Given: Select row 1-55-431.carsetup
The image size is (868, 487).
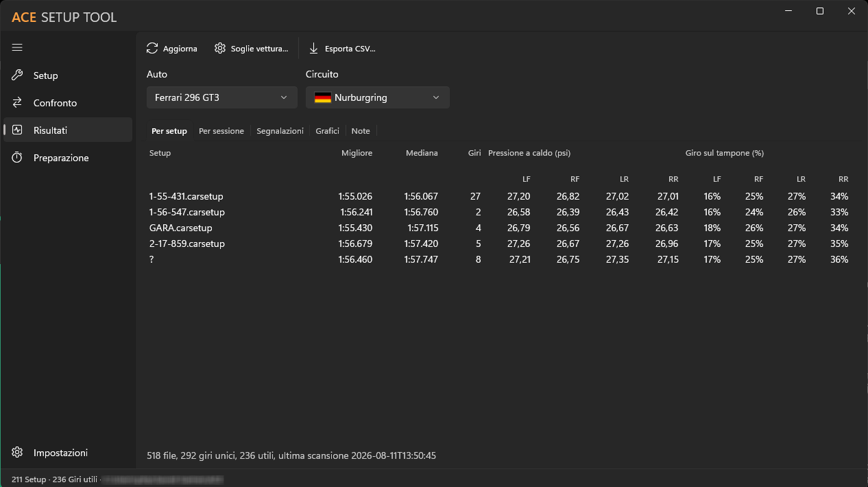Looking at the screenshot, I should pos(498,196).
